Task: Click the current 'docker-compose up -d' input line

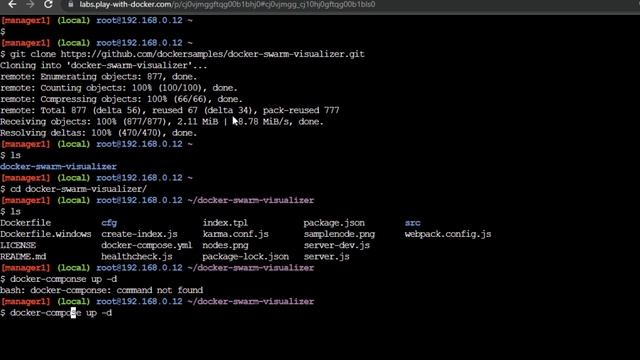Action: pos(56,313)
